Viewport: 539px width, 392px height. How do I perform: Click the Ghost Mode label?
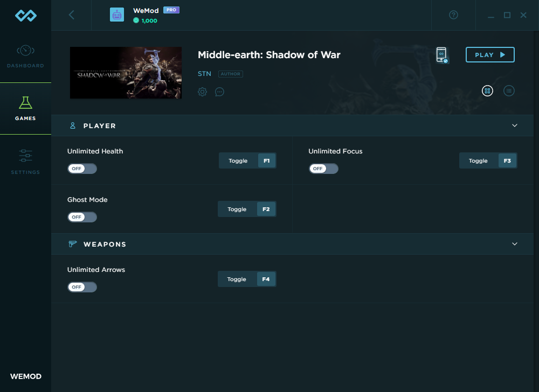pos(87,200)
